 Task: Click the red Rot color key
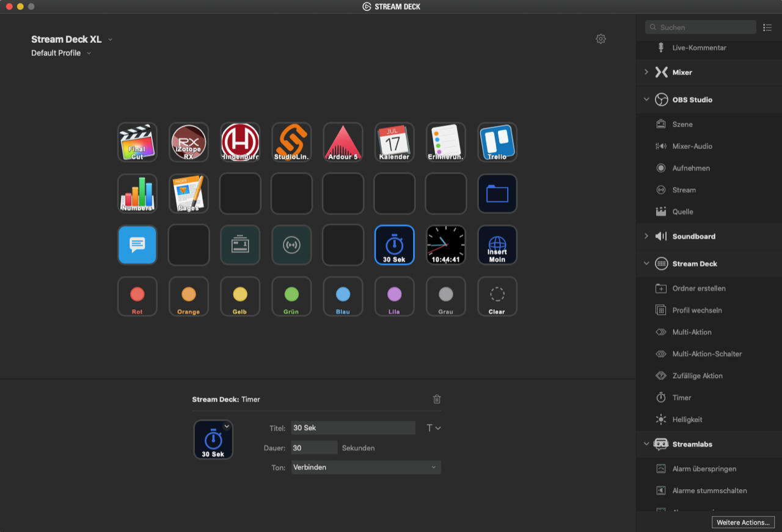[x=137, y=296]
